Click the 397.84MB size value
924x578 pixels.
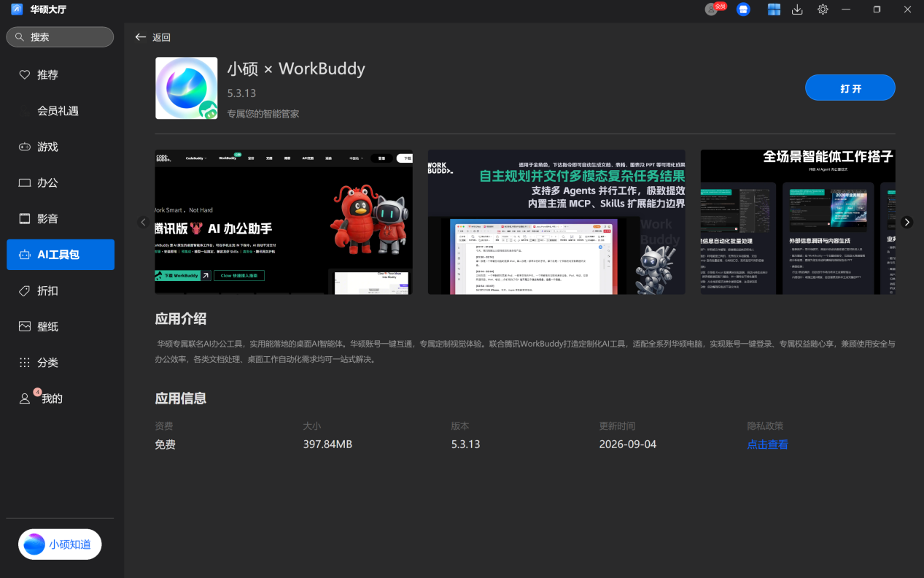(x=327, y=444)
